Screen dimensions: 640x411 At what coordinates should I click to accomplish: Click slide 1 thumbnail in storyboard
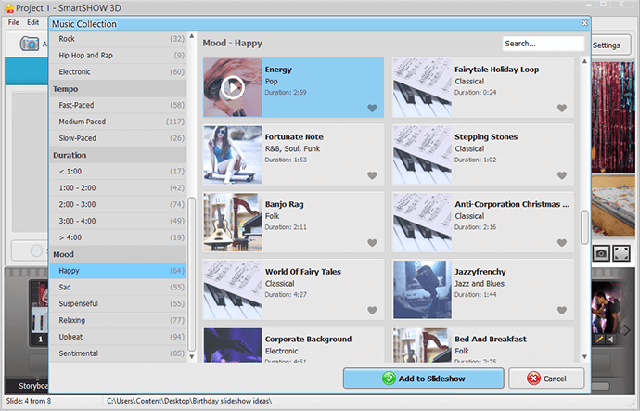pyautogui.click(x=40, y=313)
